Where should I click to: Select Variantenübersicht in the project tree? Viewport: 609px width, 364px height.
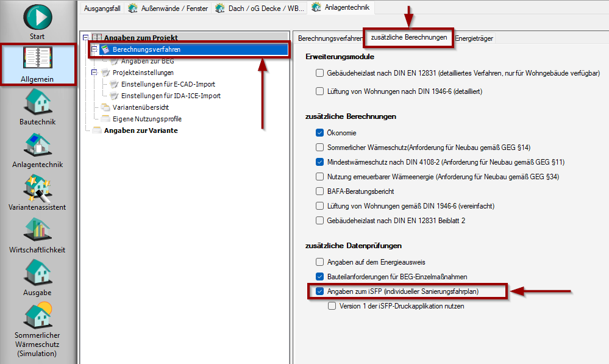(x=140, y=107)
